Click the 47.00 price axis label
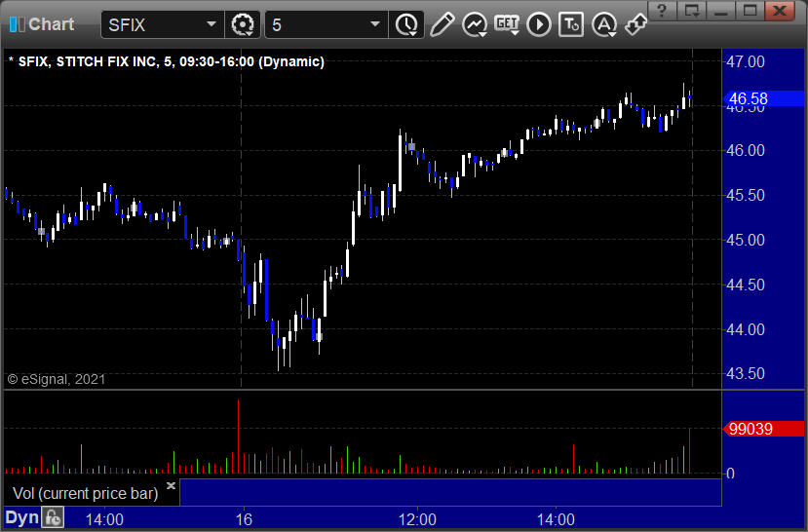Screen dimensions: 808x532 745,61
